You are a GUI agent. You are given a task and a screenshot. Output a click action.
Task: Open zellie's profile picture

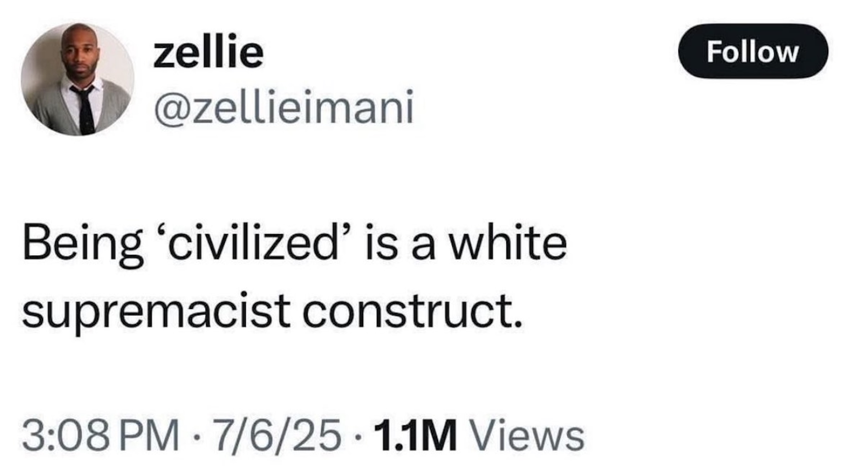coord(78,79)
